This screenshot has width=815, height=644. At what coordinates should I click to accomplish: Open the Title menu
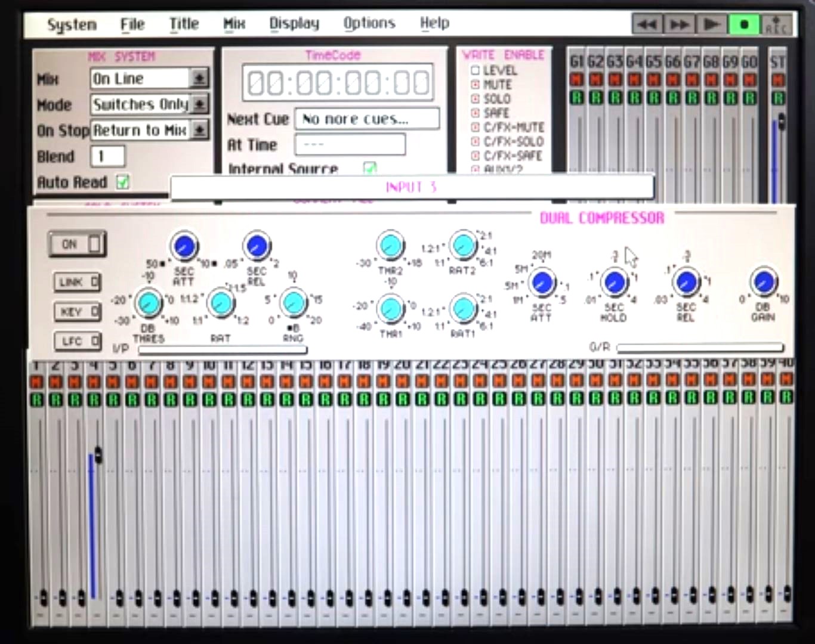(184, 24)
